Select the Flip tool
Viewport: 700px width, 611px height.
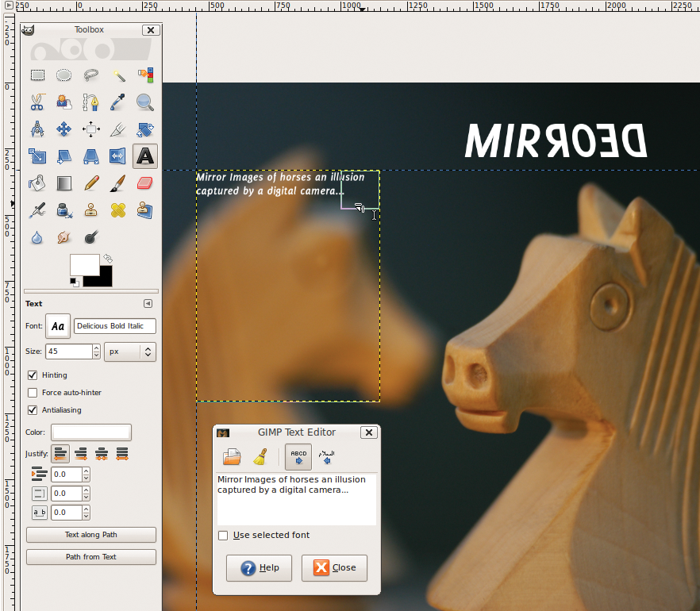(x=118, y=156)
